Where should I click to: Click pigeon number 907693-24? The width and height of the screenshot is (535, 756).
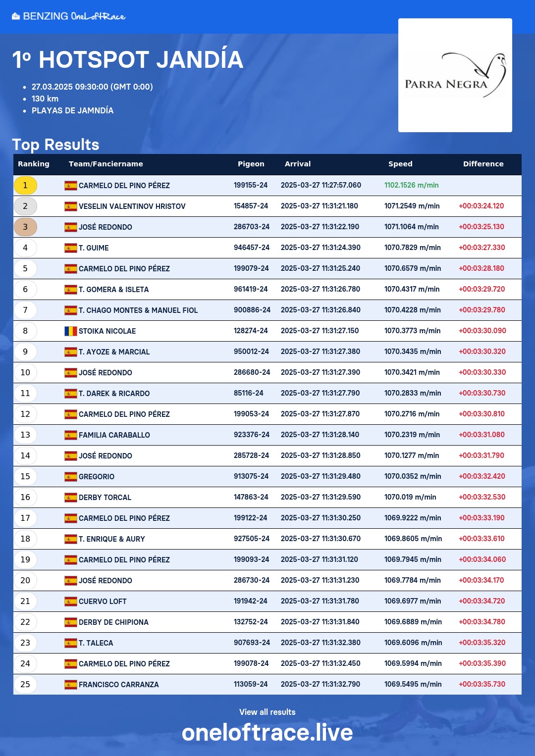pyautogui.click(x=252, y=643)
